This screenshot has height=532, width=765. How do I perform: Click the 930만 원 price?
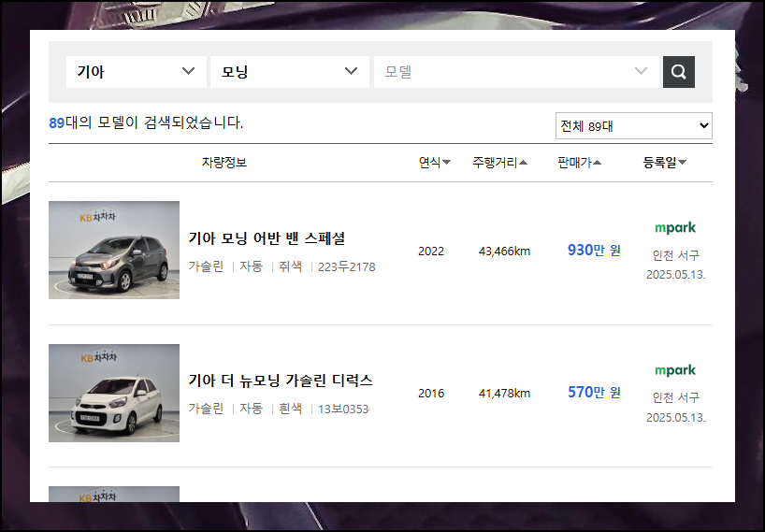(x=594, y=251)
